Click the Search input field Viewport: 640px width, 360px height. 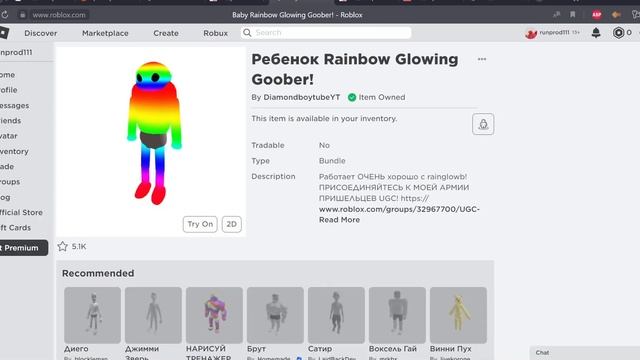(x=326, y=33)
